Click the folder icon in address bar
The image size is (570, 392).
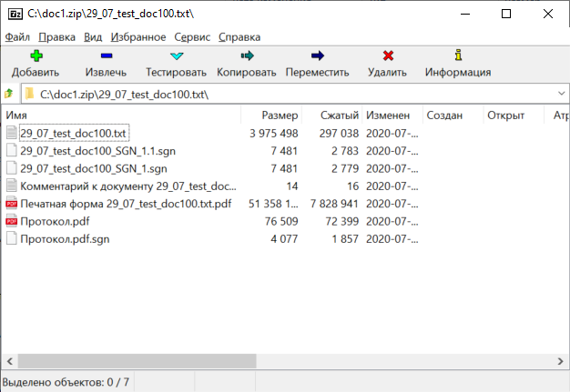click(x=29, y=94)
